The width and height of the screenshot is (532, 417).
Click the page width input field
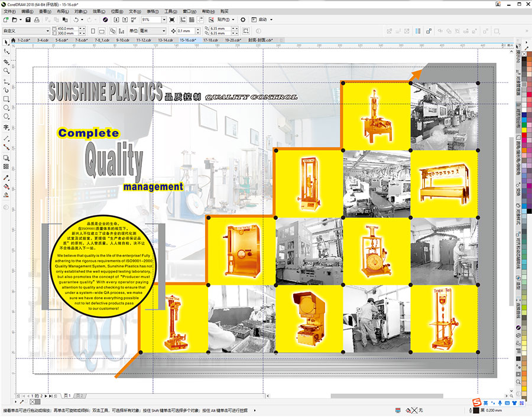point(67,28)
